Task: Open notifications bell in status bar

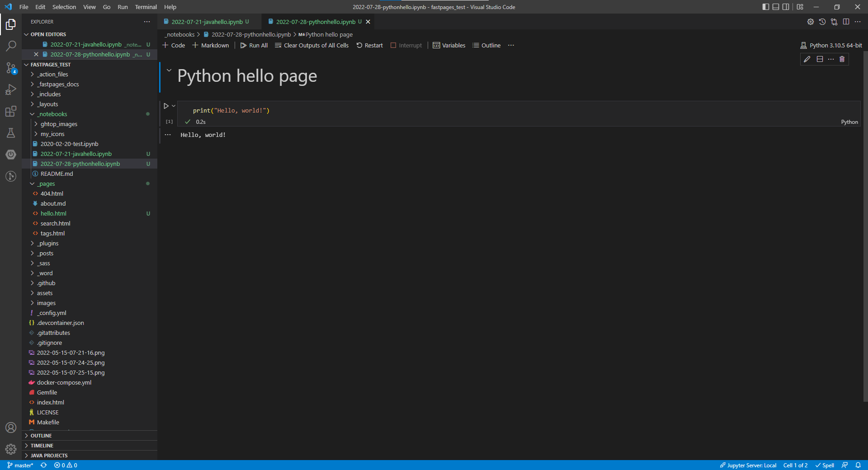Action: pyautogui.click(x=858, y=465)
